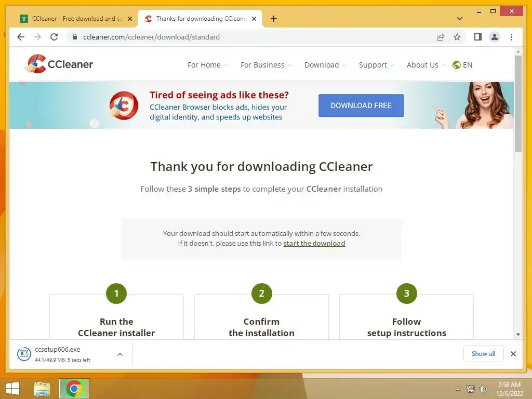532x399 pixels.
Task: Click the scrollbar up arrow
Action: 518,51
